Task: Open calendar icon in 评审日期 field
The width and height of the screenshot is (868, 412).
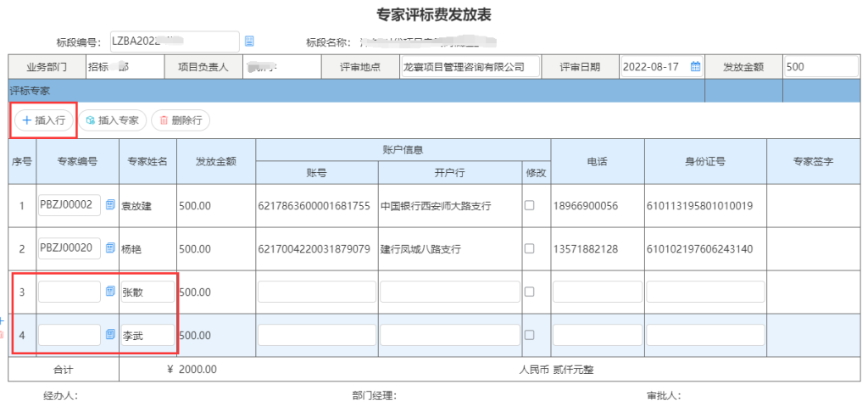Action: pyautogui.click(x=695, y=66)
